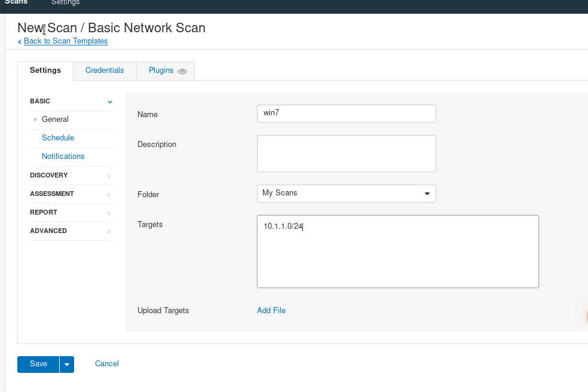
Task: Switch to the Plugins tab
Action: point(161,71)
